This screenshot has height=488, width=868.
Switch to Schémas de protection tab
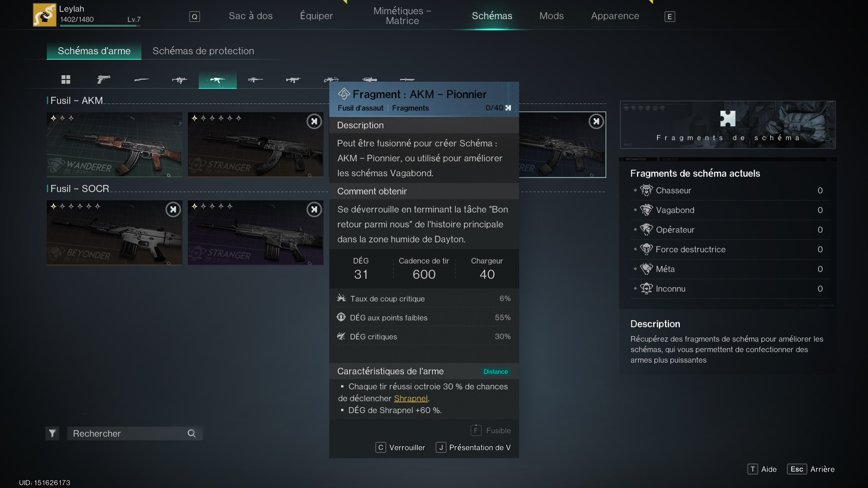[203, 51]
